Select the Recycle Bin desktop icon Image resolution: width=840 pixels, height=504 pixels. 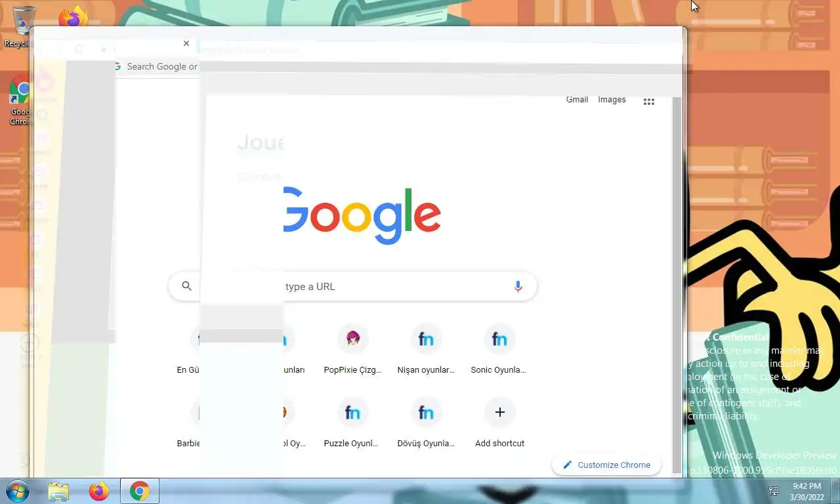(20, 26)
